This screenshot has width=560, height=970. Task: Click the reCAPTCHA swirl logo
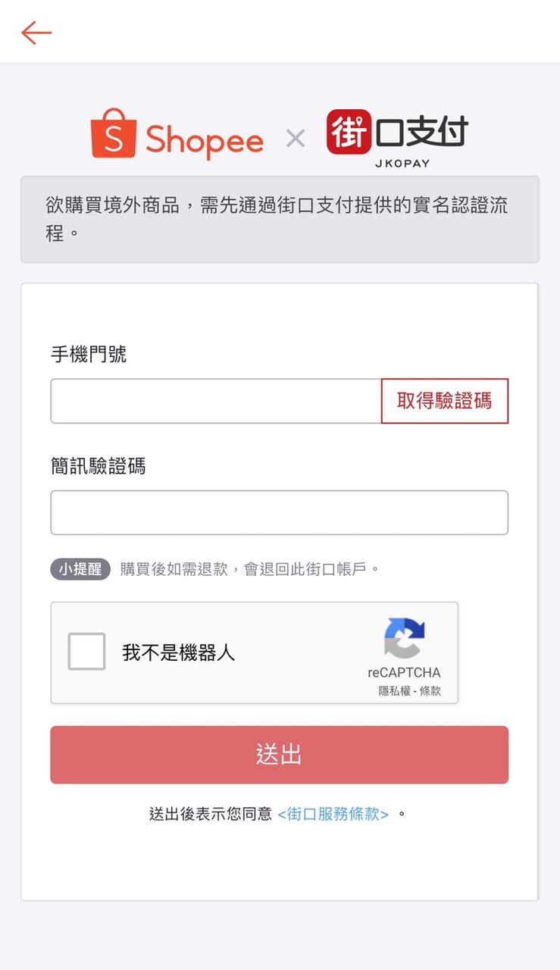point(404,638)
